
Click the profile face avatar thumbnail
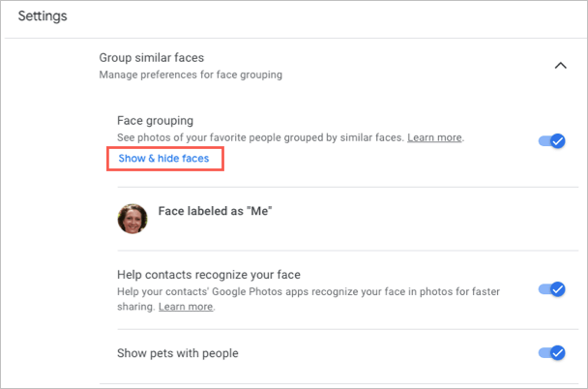[x=132, y=219]
